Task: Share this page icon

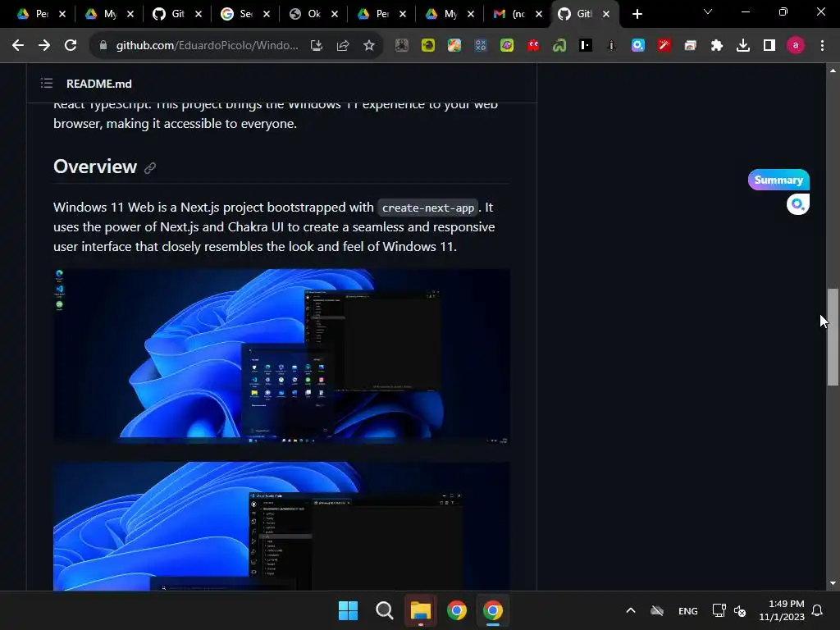Action: [343, 46]
